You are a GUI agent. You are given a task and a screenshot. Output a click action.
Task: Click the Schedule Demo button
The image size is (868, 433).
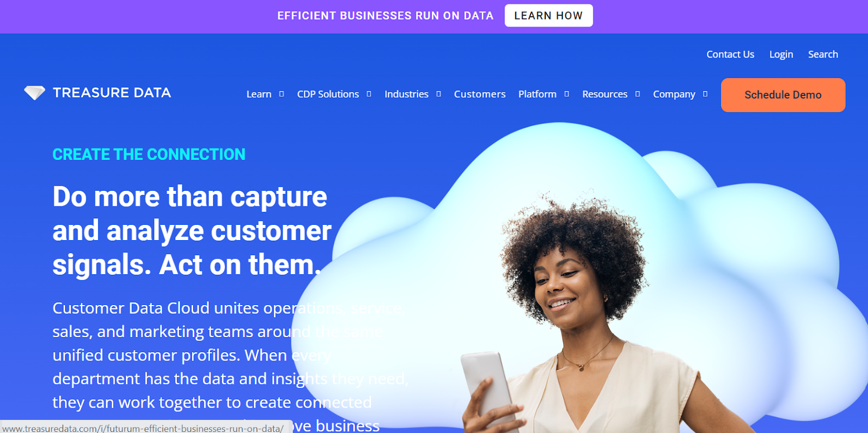pos(783,95)
